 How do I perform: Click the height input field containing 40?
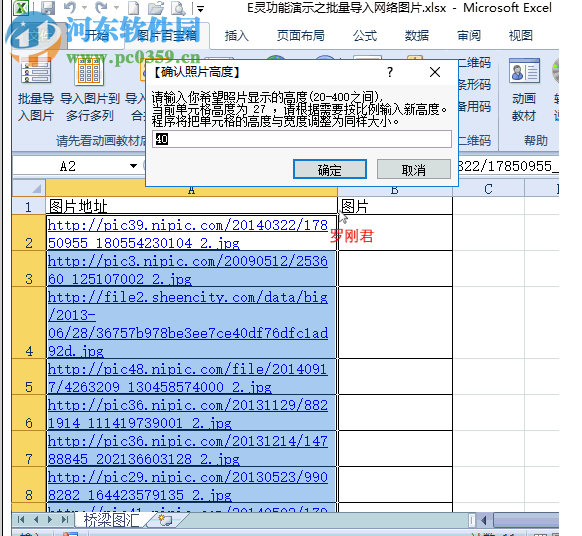(302, 139)
